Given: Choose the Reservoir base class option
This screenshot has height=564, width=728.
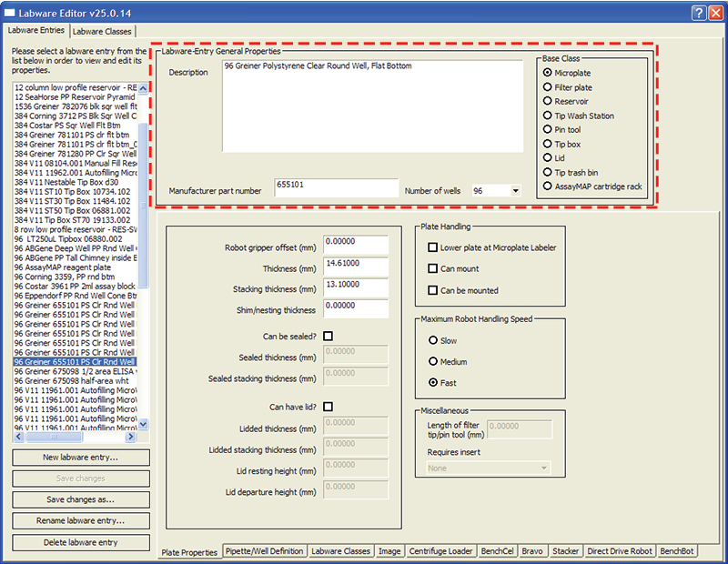Looking at the screenshot, I should point(548,102).
